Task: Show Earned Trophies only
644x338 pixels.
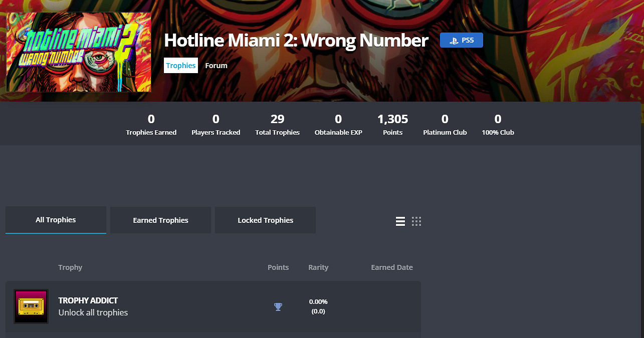Action: (x=161, y=220)
